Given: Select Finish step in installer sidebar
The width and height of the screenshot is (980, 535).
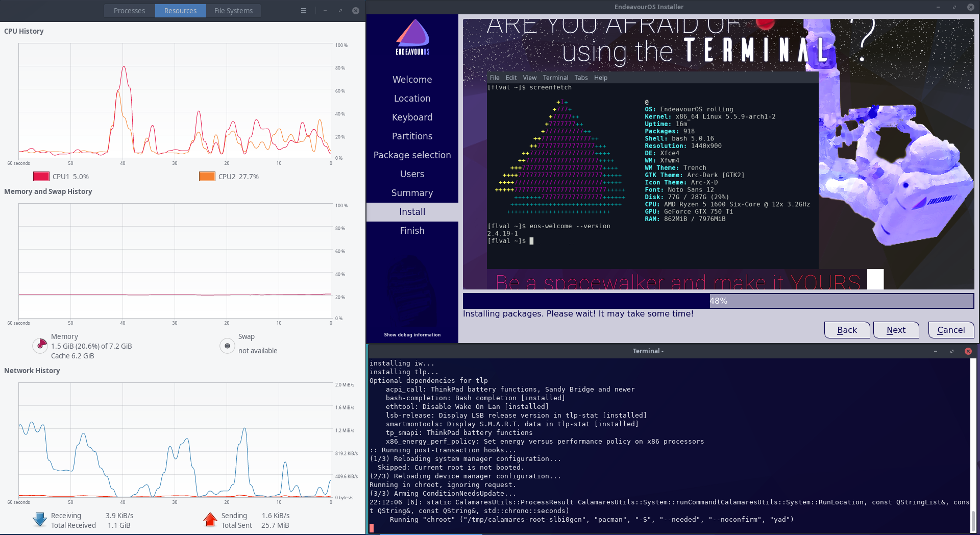Looking at the screenshot, I should (412, 231).
